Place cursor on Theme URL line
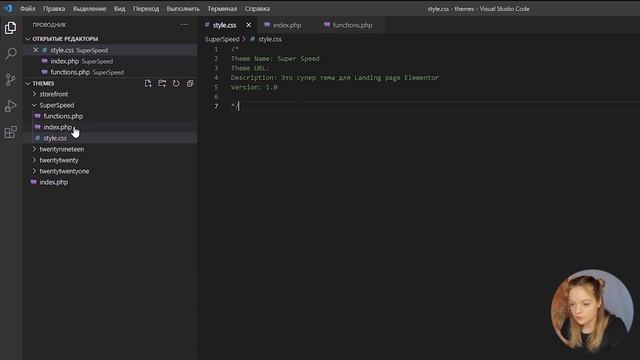Viewport: 640px width, 360px height. pyautogui.click(x=250, y=68)
